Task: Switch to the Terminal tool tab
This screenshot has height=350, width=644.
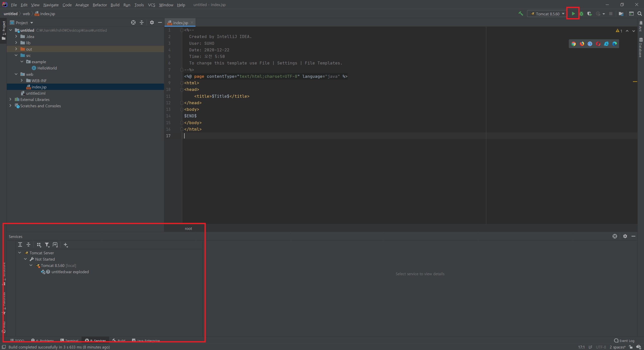Action: (x=69, y=340)
